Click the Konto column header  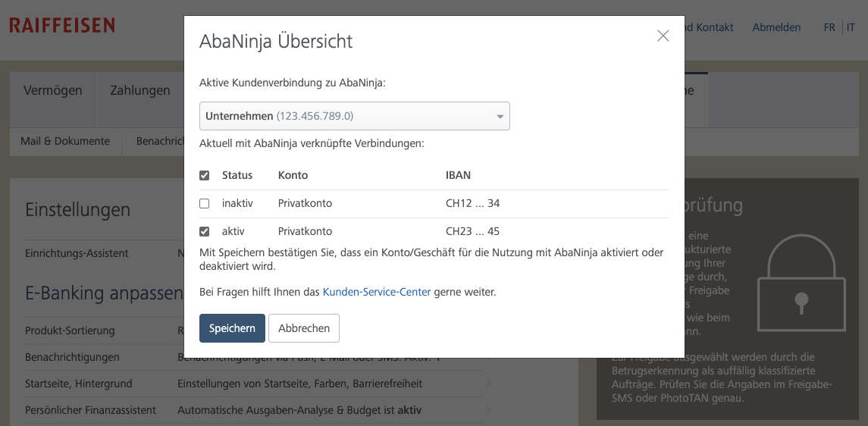(293, 175)
